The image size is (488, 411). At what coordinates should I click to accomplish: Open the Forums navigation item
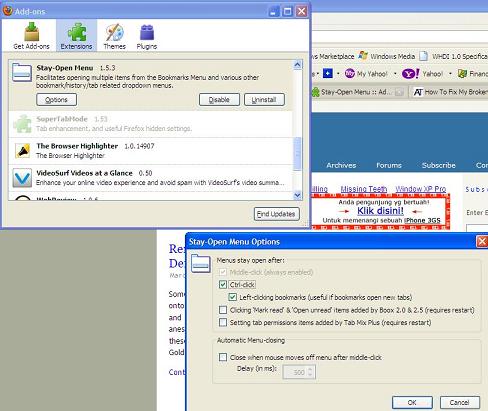(x=389, y=165)
